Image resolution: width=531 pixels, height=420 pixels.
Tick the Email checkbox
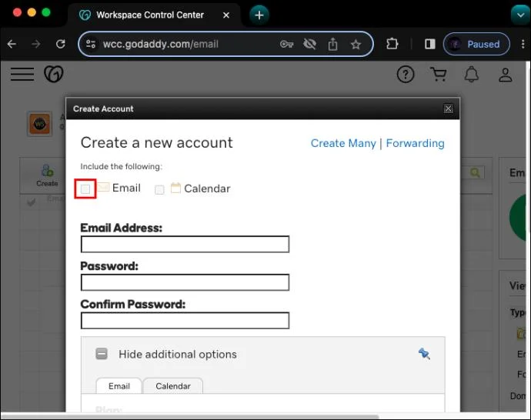coord(85,189)
